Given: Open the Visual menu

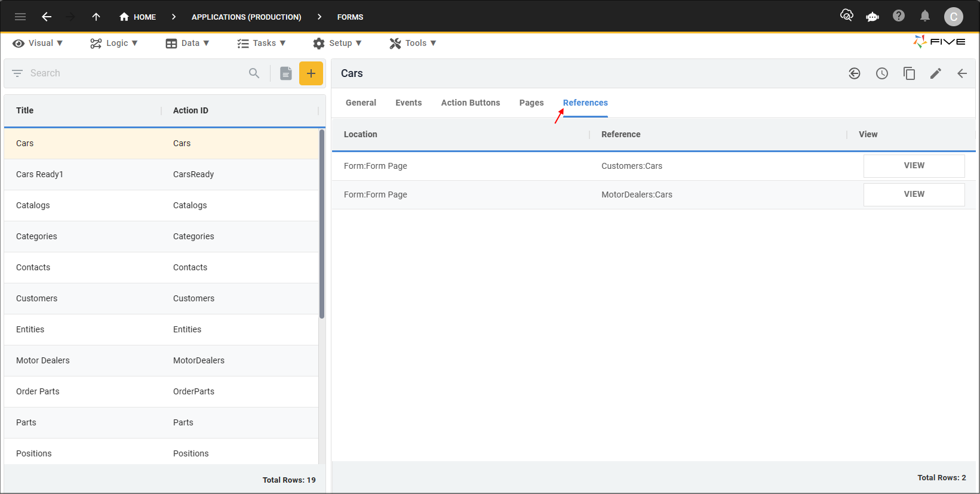Looking at the screenshot, I should [x=38, y=43].
